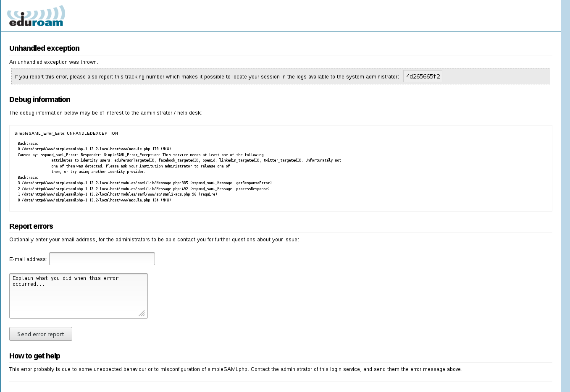Click the Debug information heading
Image resolution: width=570 pixels, height=392 pixels.
(x=40, y=99)
